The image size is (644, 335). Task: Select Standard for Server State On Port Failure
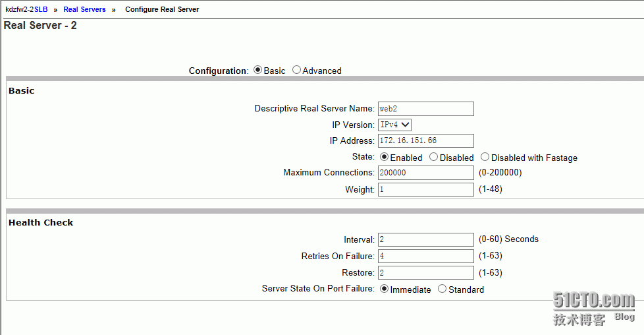(x=443, y=289)
